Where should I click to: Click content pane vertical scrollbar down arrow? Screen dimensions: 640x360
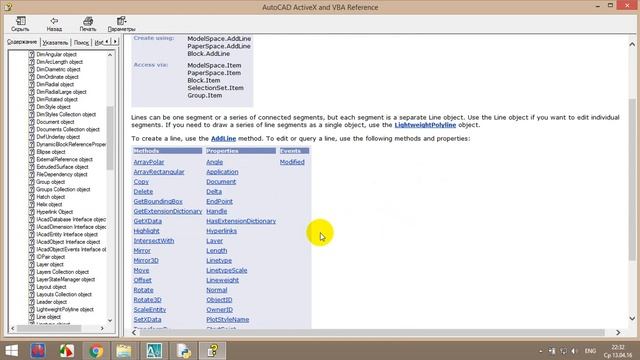tap(632, 318)
